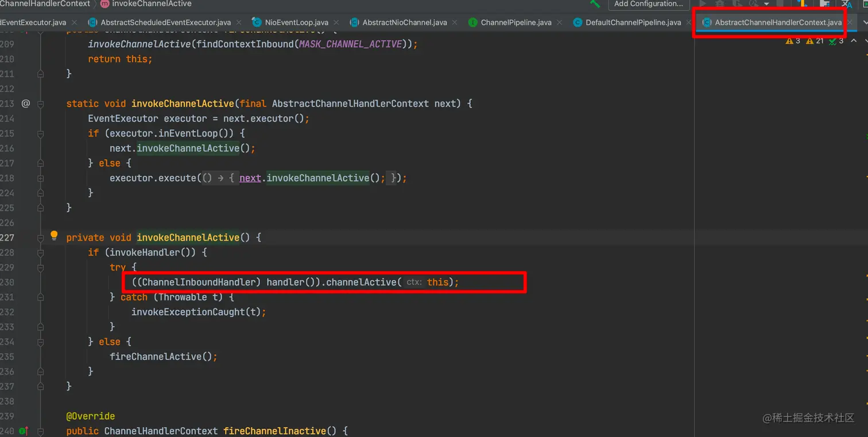Collapse the fireChannelInactive method fold at line 240
The width and height of the screenshot is (868, 437).
41,431
